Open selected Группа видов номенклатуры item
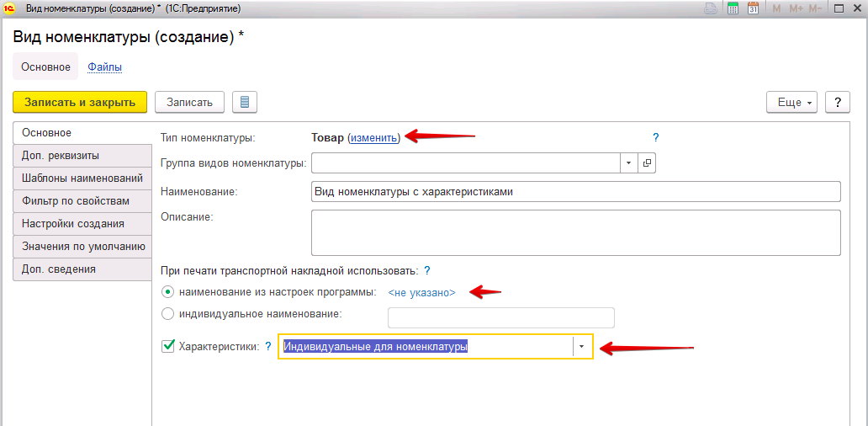This screenshot has width=868, height=426. point(647,163)
